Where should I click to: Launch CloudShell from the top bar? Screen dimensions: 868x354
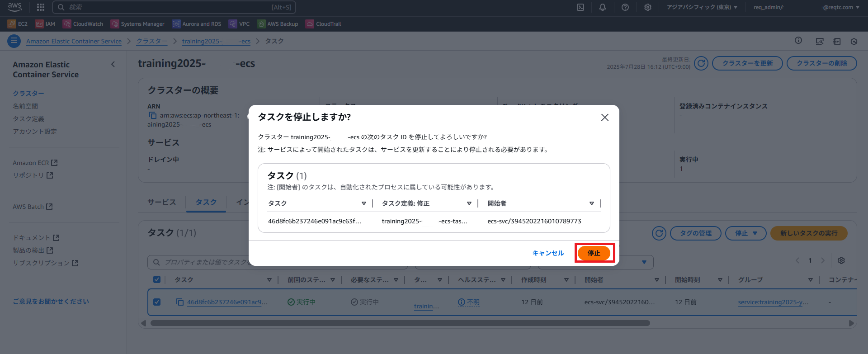[580, 7]
